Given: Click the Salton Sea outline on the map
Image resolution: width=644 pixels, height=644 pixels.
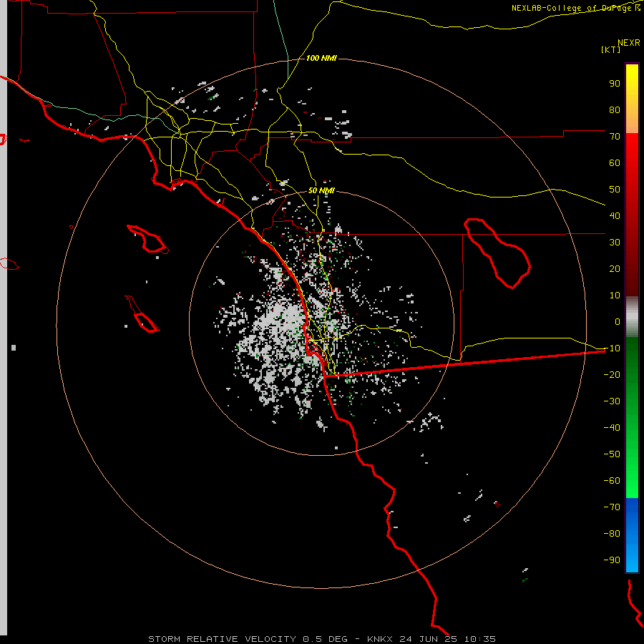Looking at the screenshot, I should click(497, 253).
